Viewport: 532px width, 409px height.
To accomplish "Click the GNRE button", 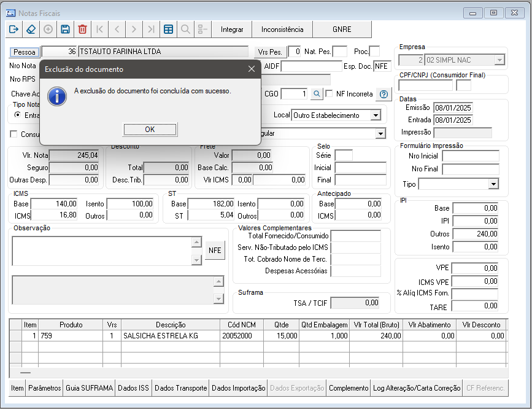I will point(342,29).
